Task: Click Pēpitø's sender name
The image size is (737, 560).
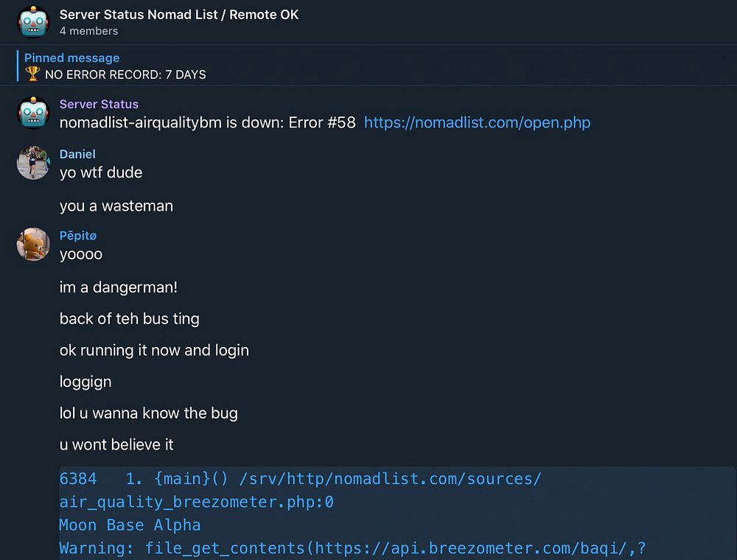Action: [78, 236]
